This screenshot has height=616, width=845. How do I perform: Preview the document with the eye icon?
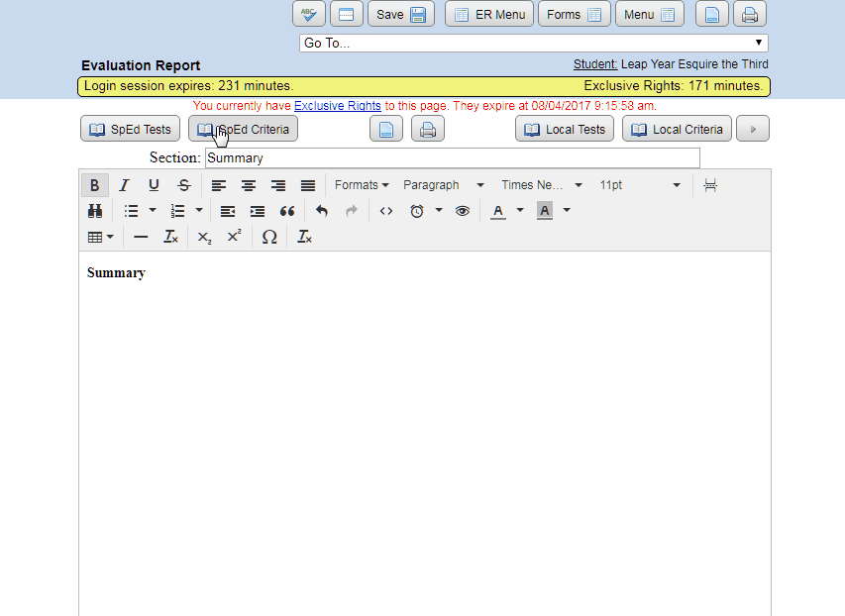click(x=462, y=211)
